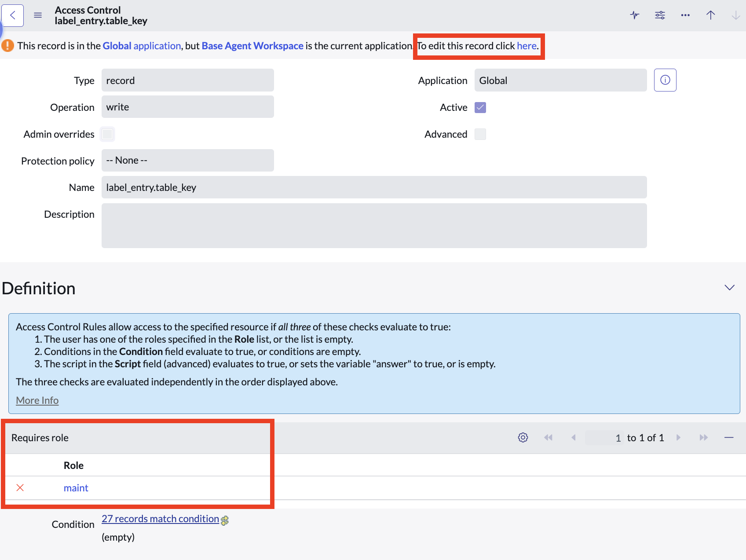Open the activity stream pulse icon
This screenshot has height=560, width=746.
[634, 15]
